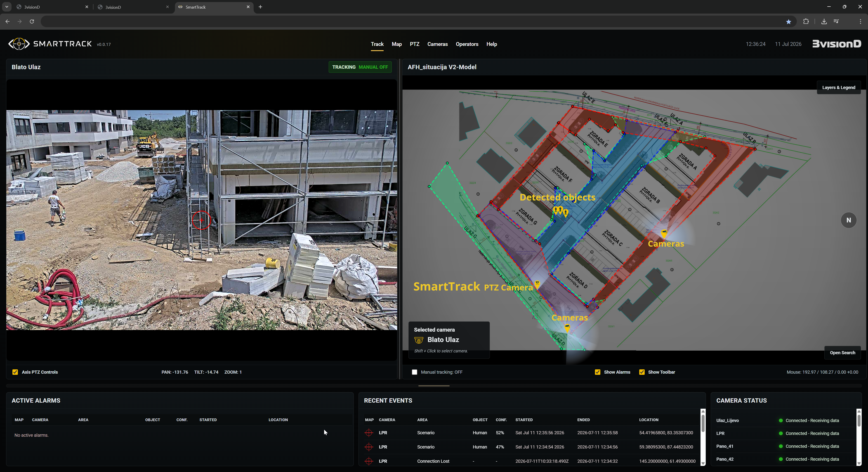This screenshot has width=868, height=472.
Task: Click the camera marker near ZGRADA C
Action: [664, 233]
